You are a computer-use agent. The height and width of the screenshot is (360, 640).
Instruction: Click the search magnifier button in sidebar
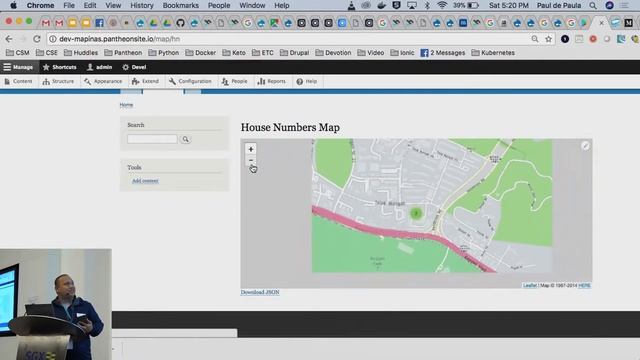click(185, 139)
